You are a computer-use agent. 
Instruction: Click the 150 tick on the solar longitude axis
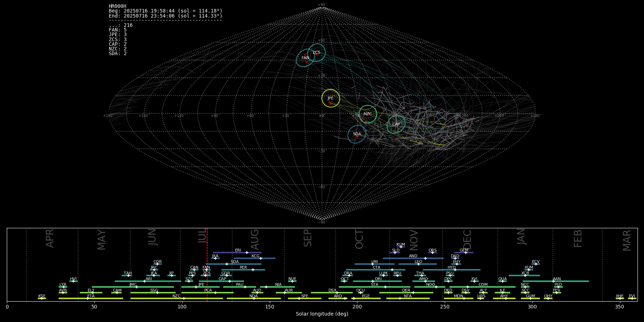(x=269, y=307)
